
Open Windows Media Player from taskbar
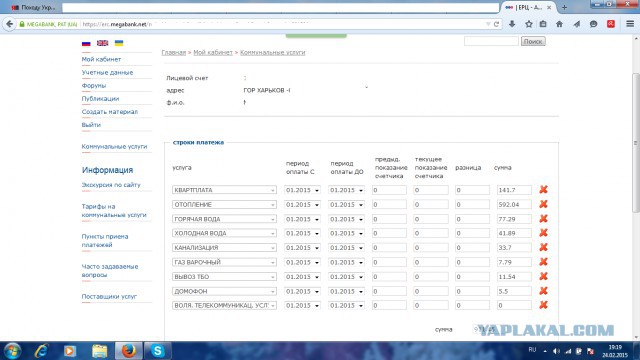(70, 351)
